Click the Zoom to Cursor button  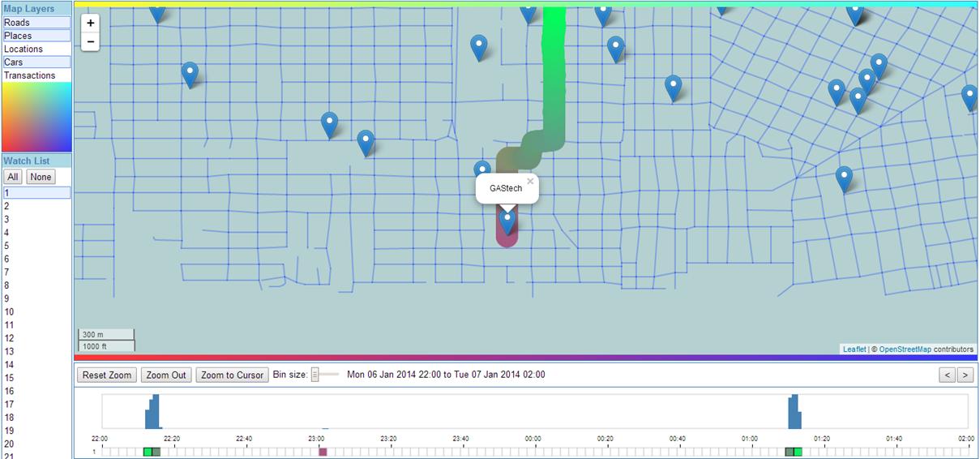[232, 375]
